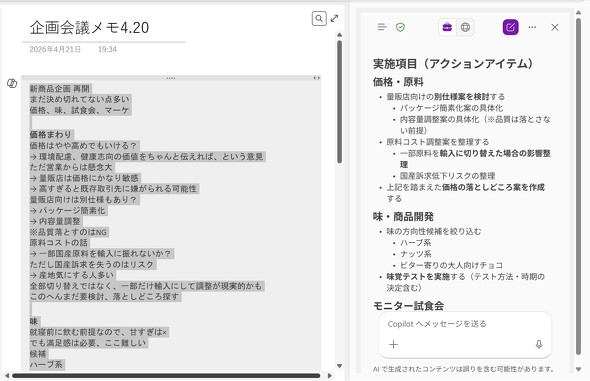
Task: Click the note container width arrows handle
Action: point(317,78)
